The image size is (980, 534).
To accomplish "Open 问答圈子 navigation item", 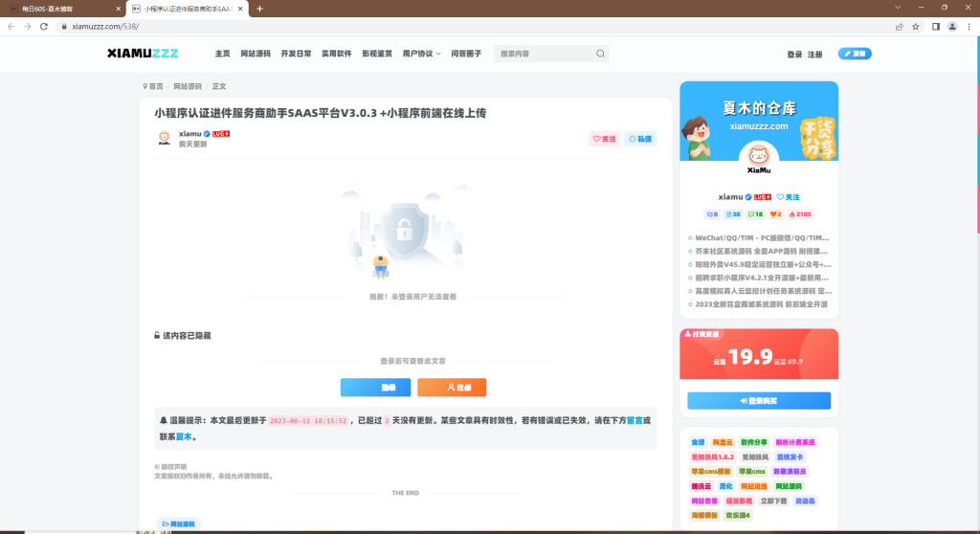I will point(466,54).
